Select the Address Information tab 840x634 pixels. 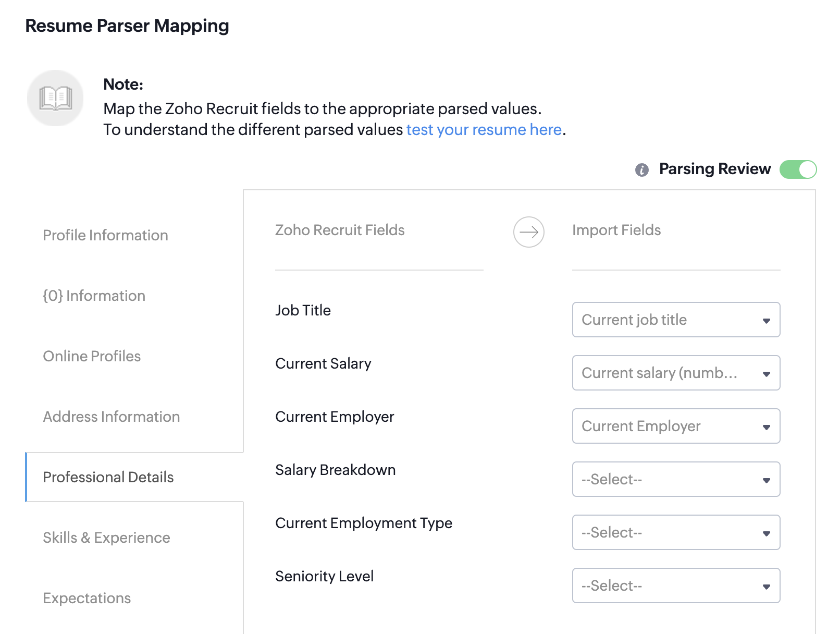(111, 417)
